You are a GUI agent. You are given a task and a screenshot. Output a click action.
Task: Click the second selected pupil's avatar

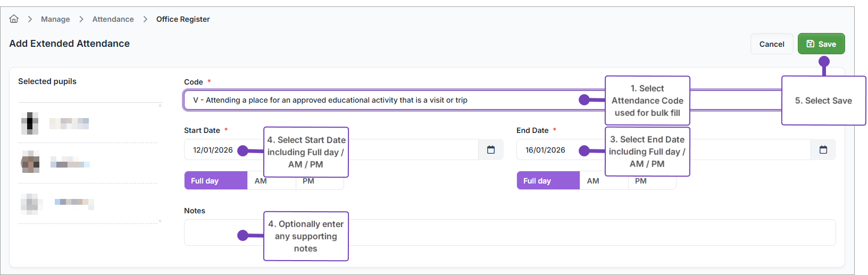(30, 162)
